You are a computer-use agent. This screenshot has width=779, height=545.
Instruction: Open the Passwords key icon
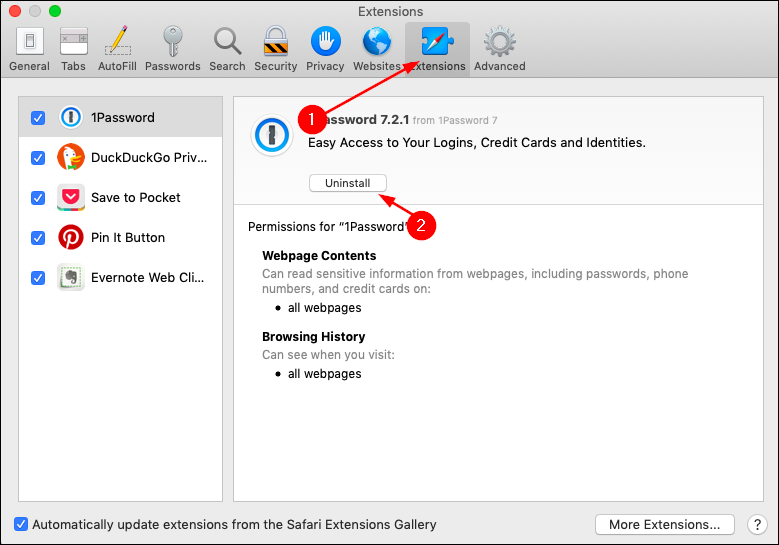pos(172,41)
